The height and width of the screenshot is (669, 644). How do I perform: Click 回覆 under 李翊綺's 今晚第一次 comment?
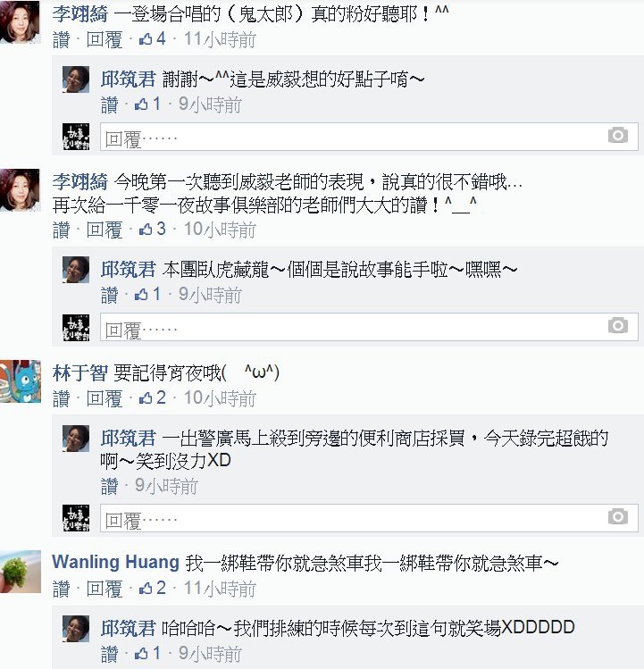tap(105, 230)
